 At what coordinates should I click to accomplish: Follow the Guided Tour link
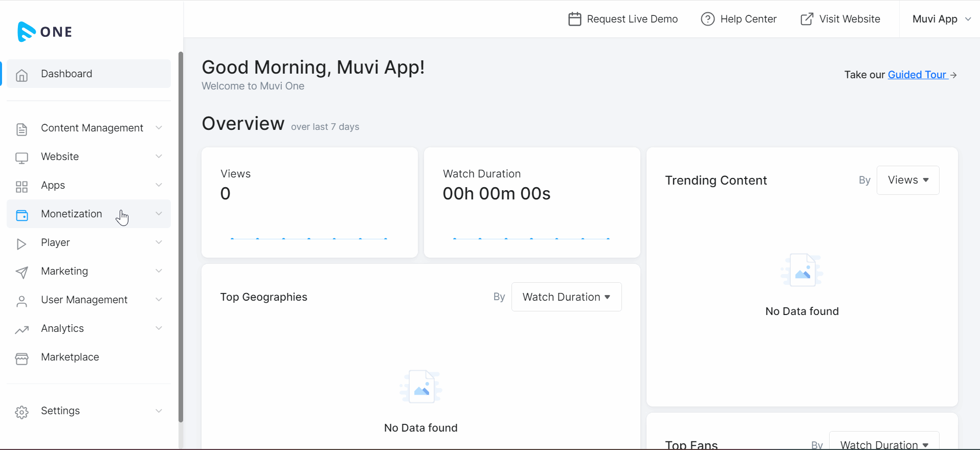917,75
